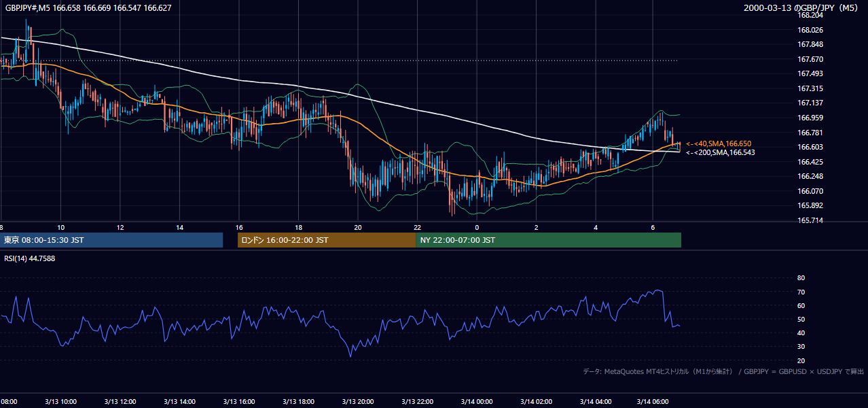The height and width of the screenshot is (408, 868).
Task: Click the '3/13 20:00' bottom time label
Action: 358,401
